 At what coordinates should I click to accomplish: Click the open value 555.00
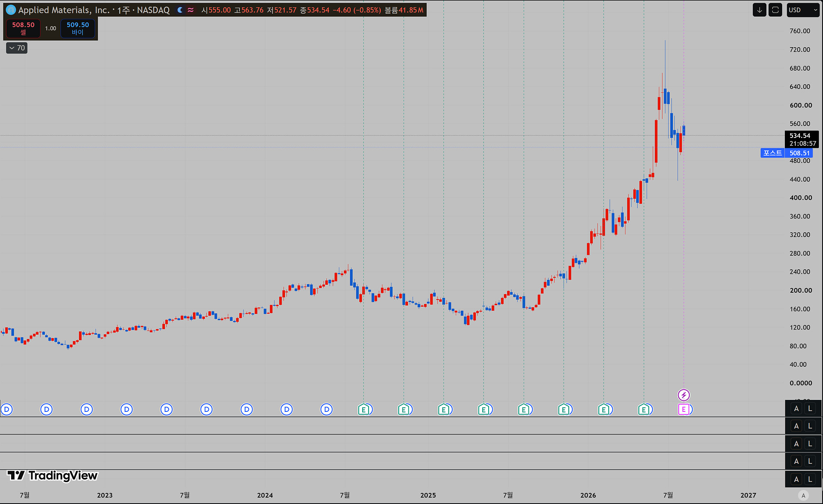pos(219,10)
